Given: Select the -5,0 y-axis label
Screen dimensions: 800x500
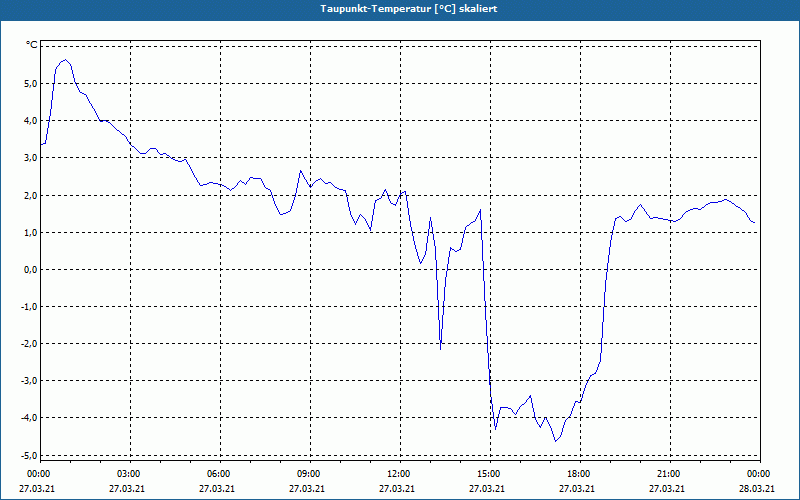Looking at the screenshot, I should pyautogui.click(x=30, y=455).
